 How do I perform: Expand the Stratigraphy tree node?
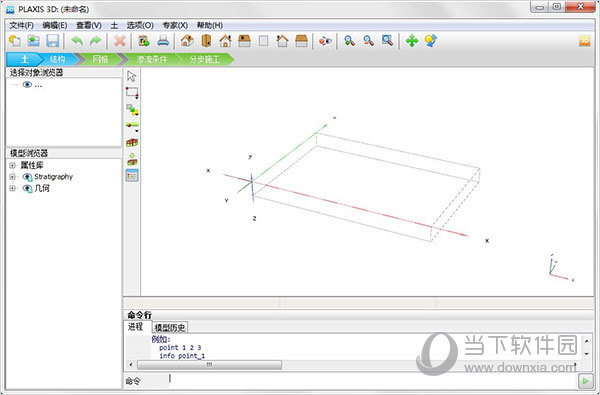coord(12,177)
